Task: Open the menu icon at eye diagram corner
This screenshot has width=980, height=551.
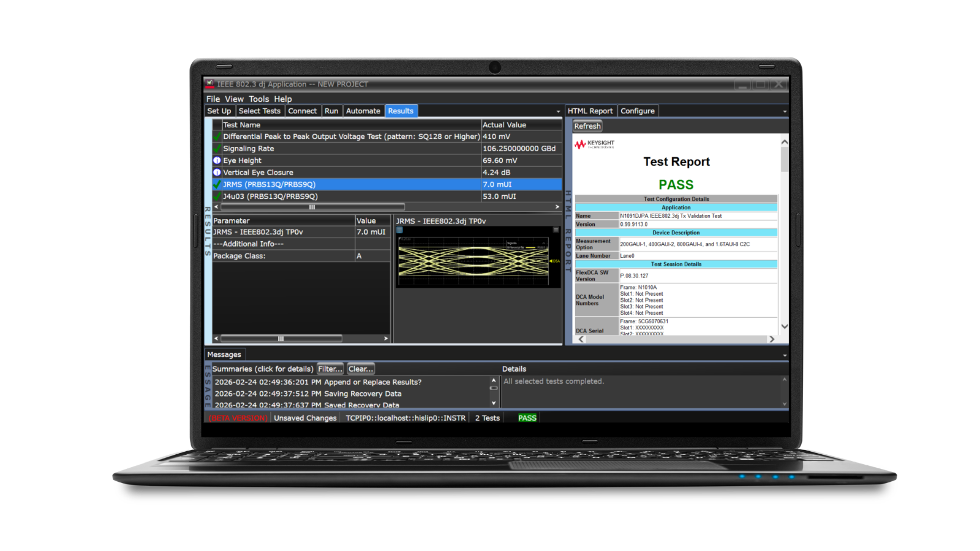Action: [556, 230]
